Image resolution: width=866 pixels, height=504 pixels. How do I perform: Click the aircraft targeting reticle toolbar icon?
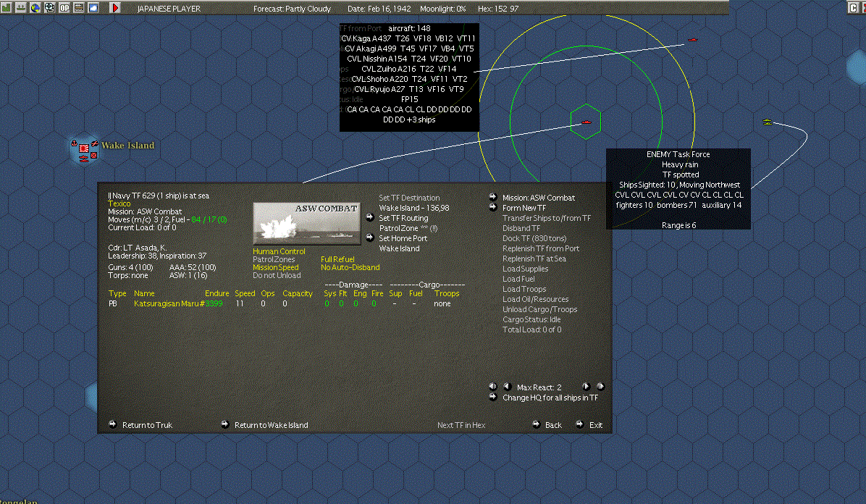click(50, 7)
